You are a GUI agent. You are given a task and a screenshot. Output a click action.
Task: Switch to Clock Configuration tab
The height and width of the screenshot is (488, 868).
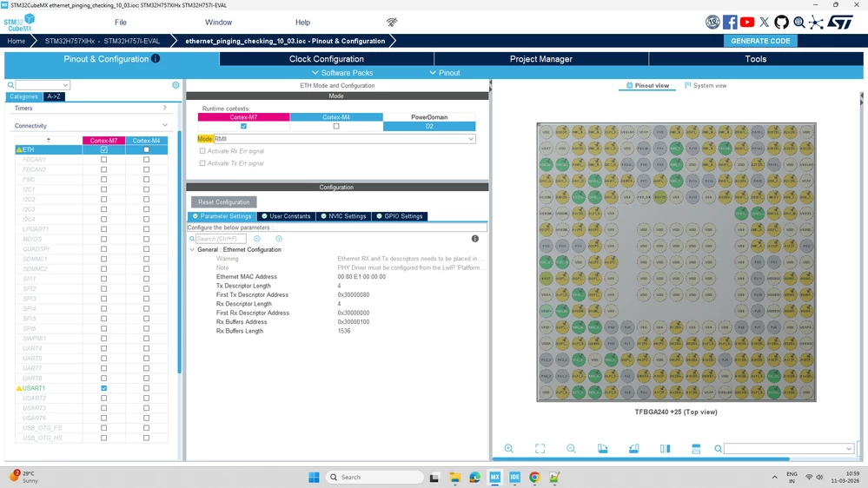point(327,59)
